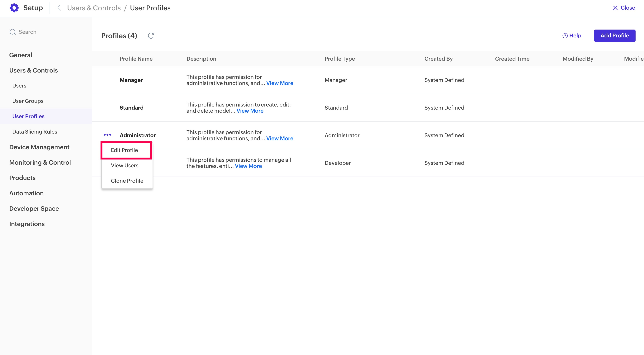
Task: Collapse the Users & Controls section
Action: click(34, 70)
